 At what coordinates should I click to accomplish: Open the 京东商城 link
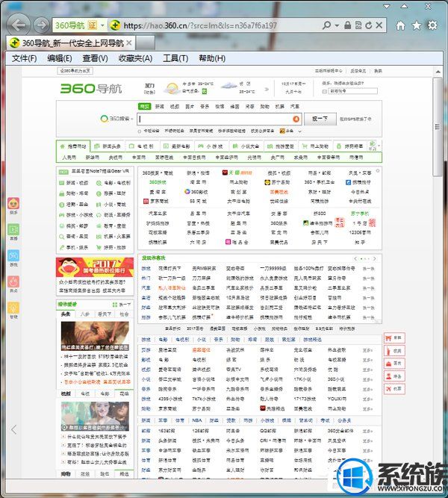click(x=158, y=201)
